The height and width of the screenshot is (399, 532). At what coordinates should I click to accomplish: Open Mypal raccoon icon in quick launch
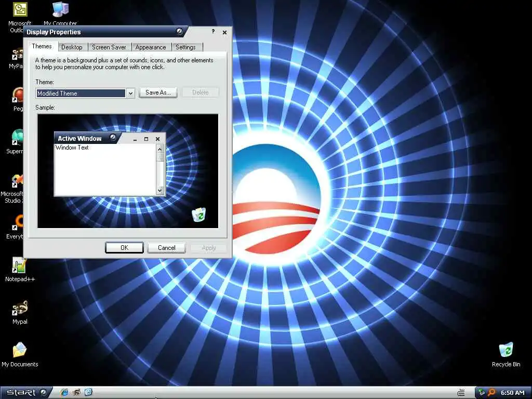click(x=77, y=393)
